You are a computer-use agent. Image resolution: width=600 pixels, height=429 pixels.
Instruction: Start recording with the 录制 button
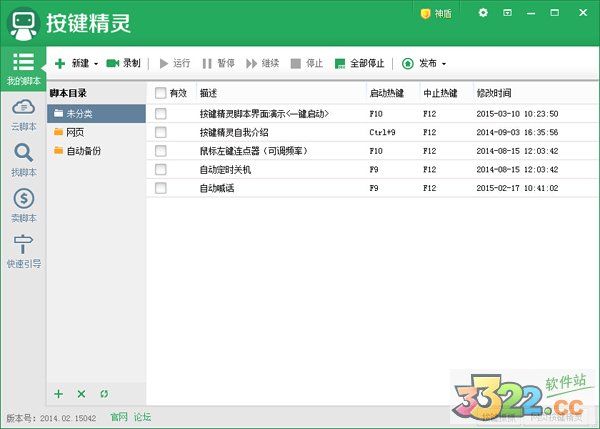pyautogui.click(x=123, y=63)
